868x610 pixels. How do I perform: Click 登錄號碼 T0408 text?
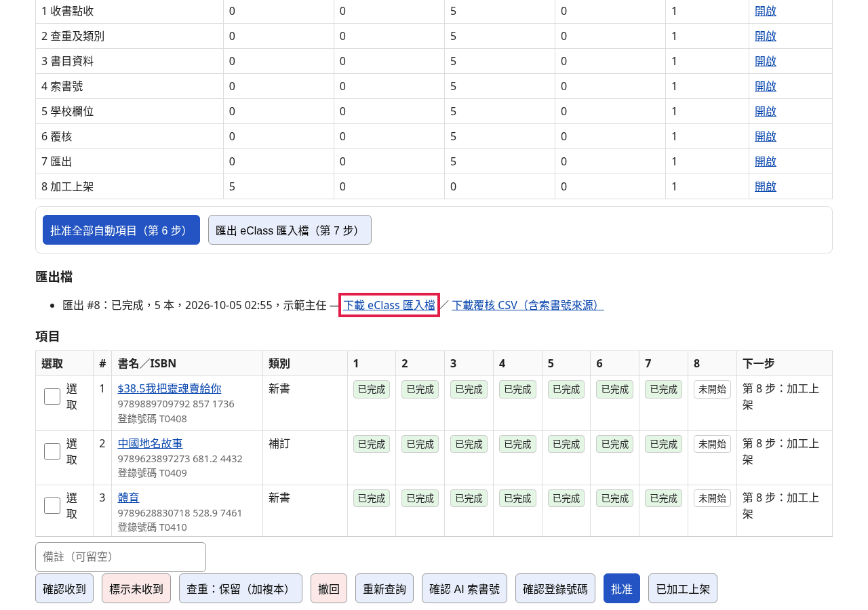click(153, 419)
